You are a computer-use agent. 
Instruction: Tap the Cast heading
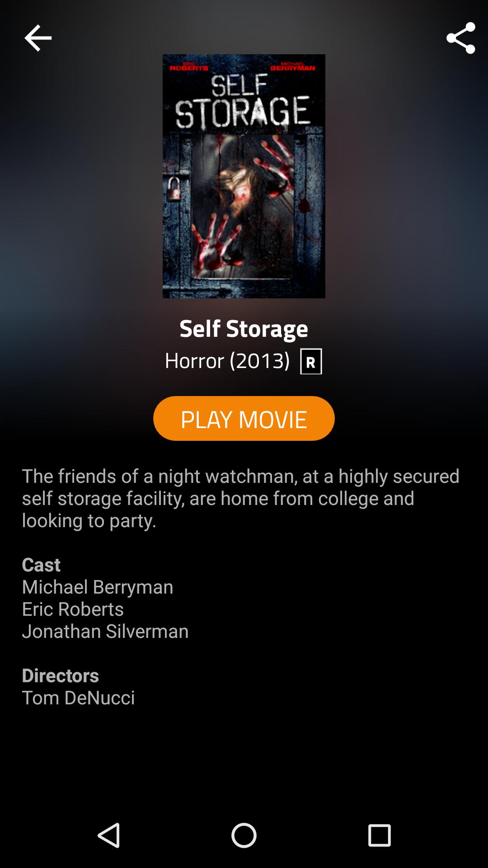[x=41, y=565]
